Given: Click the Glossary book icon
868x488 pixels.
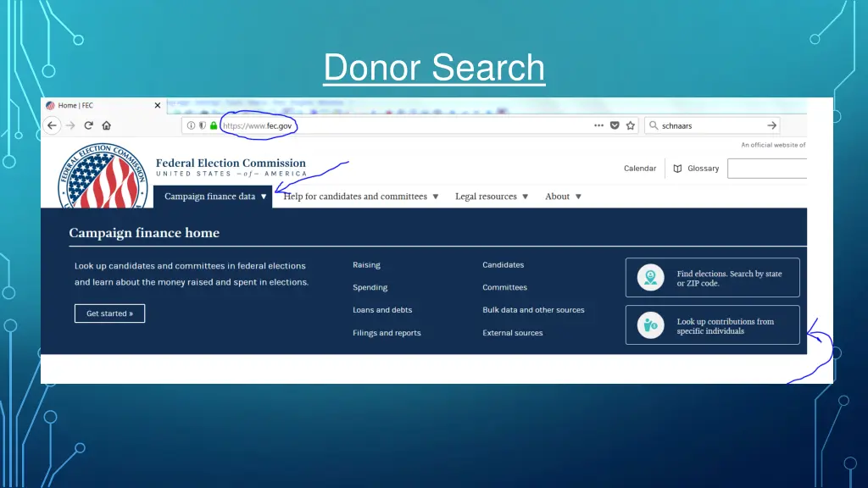Looking at the screenshot, I should coord(677,169).
